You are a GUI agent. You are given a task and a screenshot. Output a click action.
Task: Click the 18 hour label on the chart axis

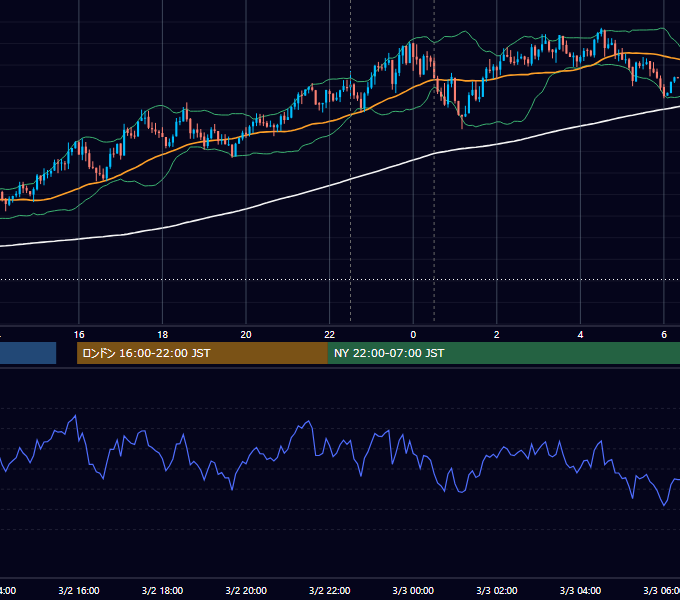click(163, 335)
